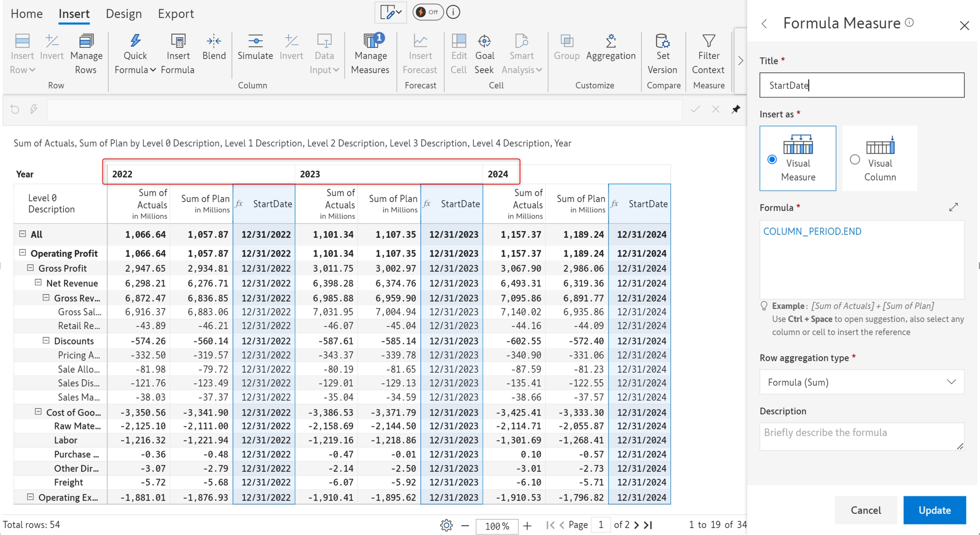
Task: Click the Description text field
Action: (x=861, y=436)
